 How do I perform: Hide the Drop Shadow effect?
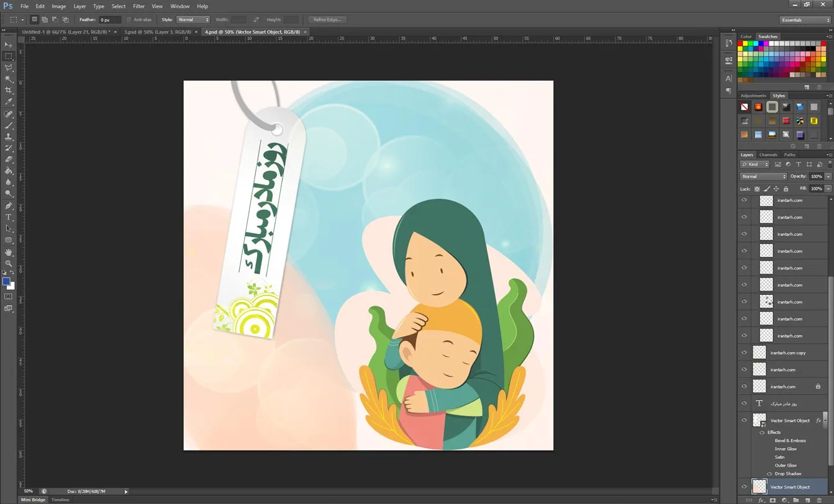[769, 474]
